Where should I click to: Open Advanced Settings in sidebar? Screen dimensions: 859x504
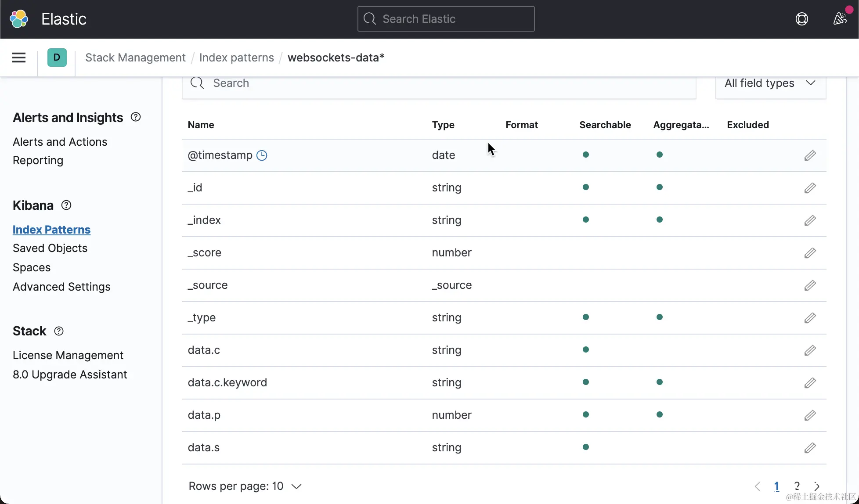tap(61, 287)
